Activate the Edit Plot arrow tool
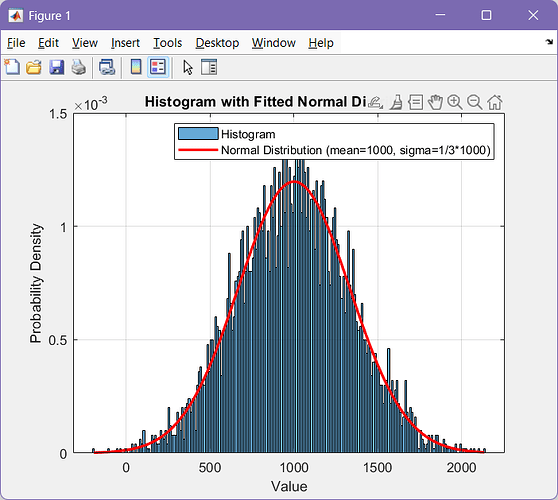Viewport: 558px width, 500px height. (188, 67)
